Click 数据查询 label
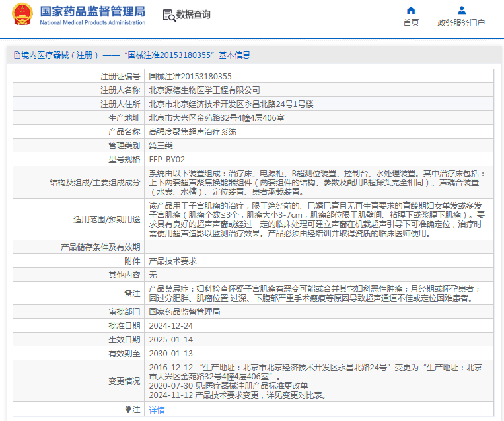The image size is (504, 421). click(193, 15)
